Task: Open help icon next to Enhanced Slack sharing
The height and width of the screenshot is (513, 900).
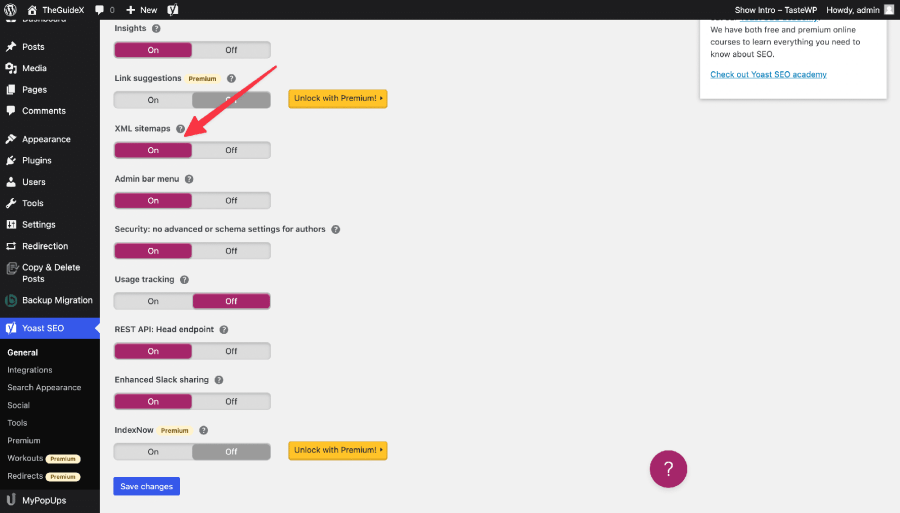Action: pyautogui.click(x=219, y=380)
